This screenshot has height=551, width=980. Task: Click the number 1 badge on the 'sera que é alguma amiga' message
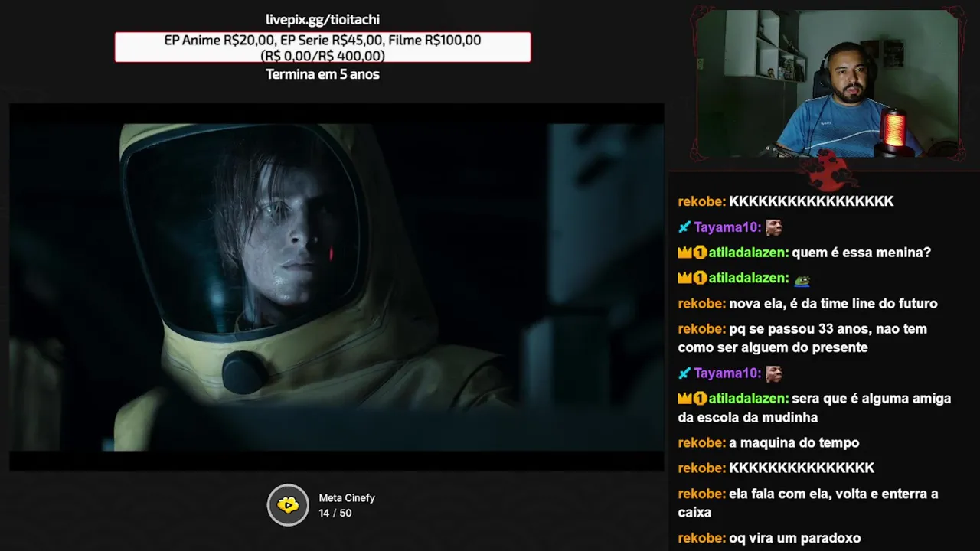(x=700, y=399)
